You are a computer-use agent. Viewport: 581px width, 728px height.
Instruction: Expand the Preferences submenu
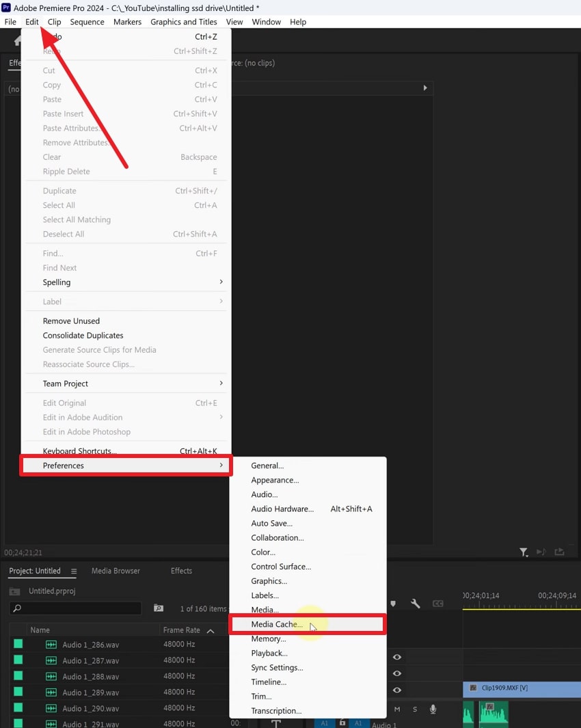126,466
